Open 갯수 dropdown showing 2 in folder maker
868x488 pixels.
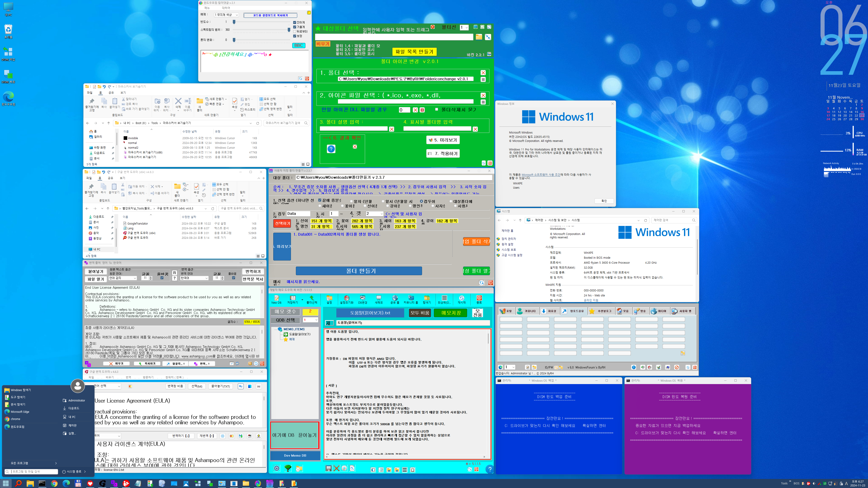(x=375, y=213)
